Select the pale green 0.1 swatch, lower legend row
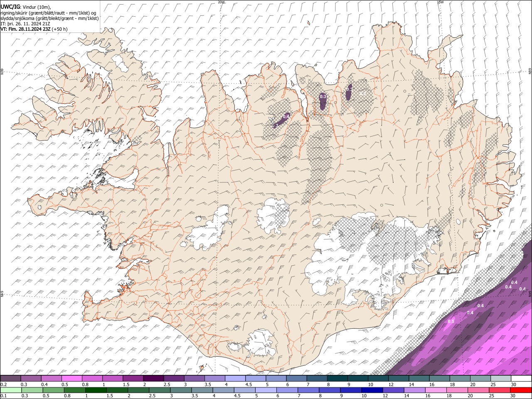The width and height of the screenshot is (532, 399). point(11,390)
